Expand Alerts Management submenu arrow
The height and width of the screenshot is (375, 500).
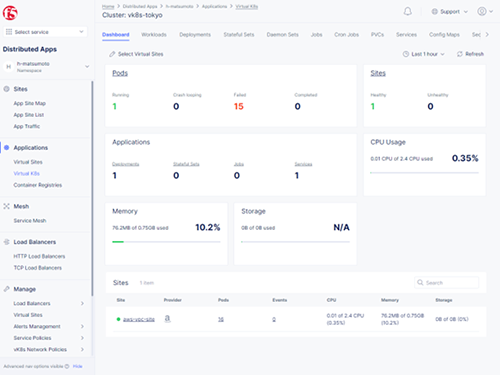(x=82, y=326)
